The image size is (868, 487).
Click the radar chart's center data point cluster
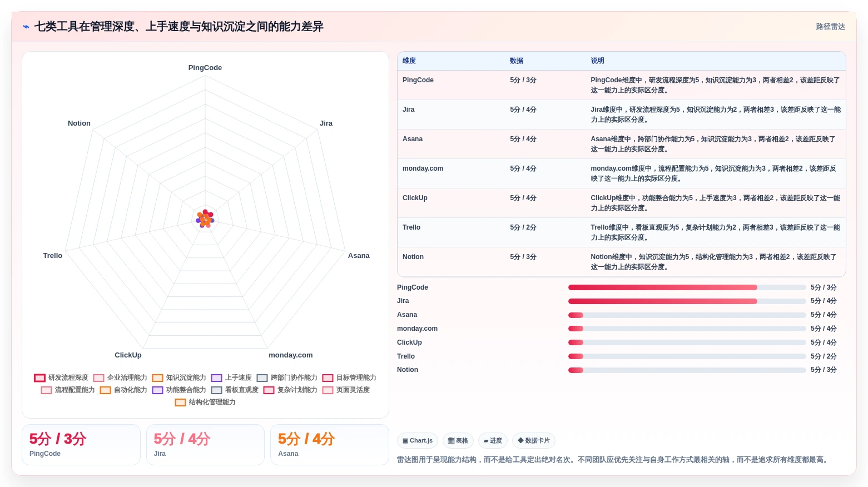tap(205, 219)
